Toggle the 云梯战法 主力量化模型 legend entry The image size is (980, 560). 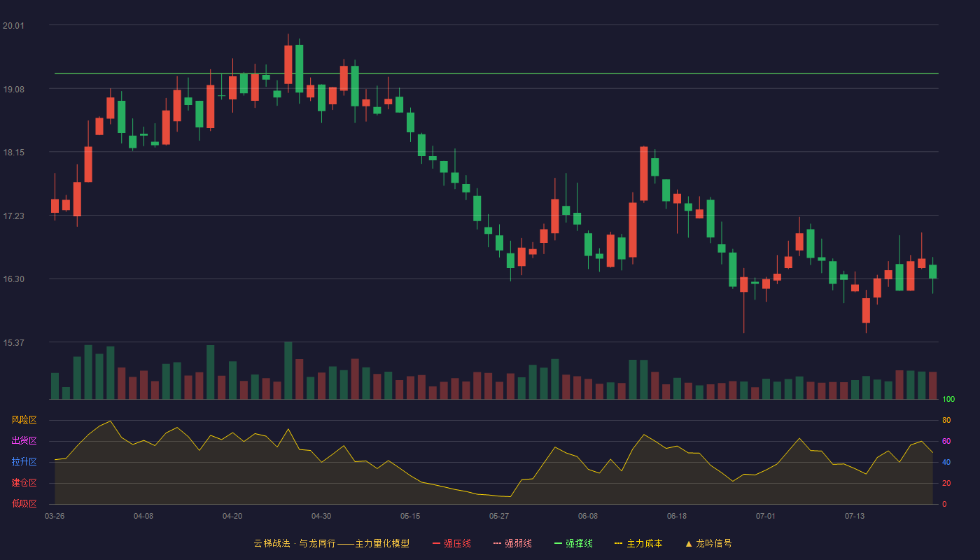click(331, 543)
